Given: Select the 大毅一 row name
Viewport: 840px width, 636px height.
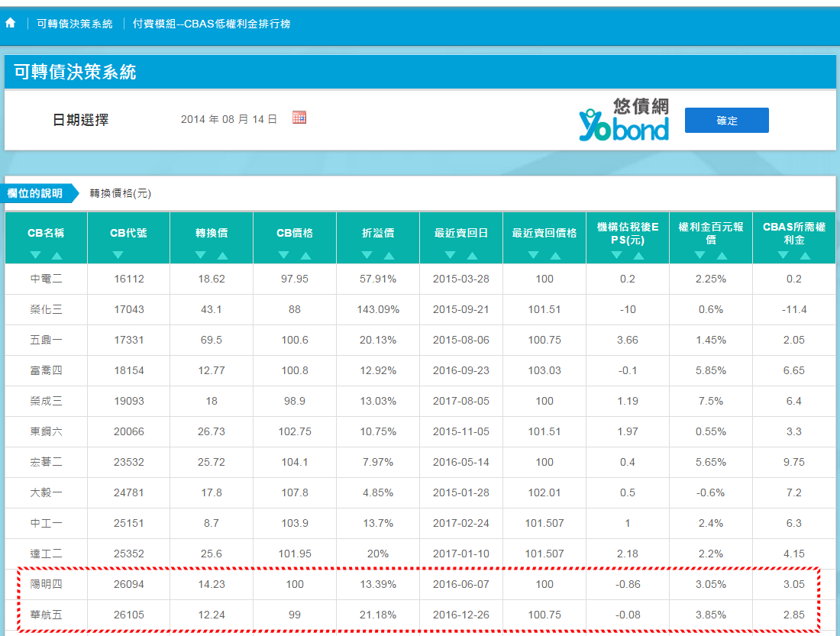Looking at the screenshot, I should (46, 492).
